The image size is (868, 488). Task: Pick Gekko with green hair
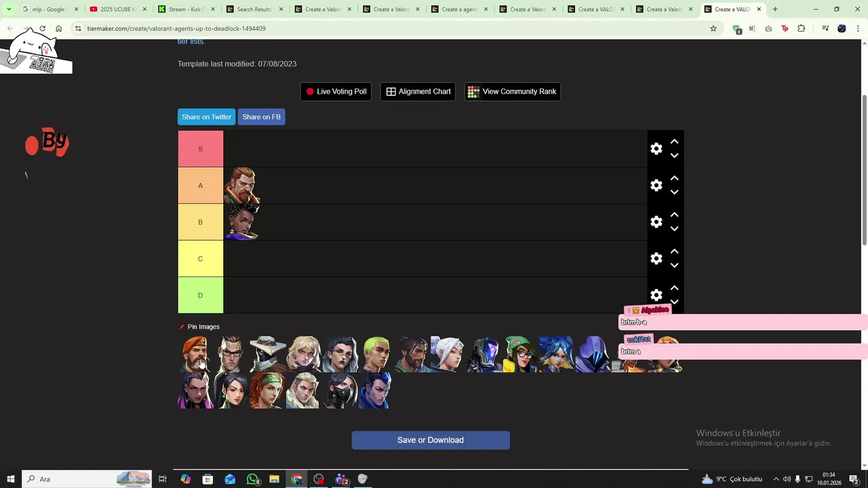pyautogui.click(x=376, y=354)
